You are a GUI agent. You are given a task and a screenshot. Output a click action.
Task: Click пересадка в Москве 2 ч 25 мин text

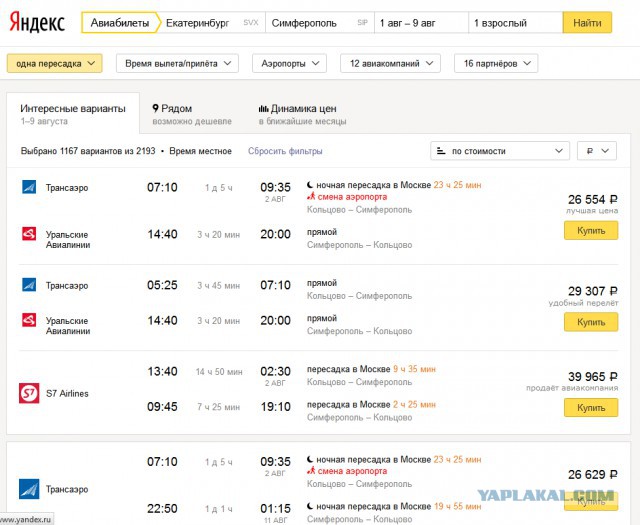click(x=371, y=405)
